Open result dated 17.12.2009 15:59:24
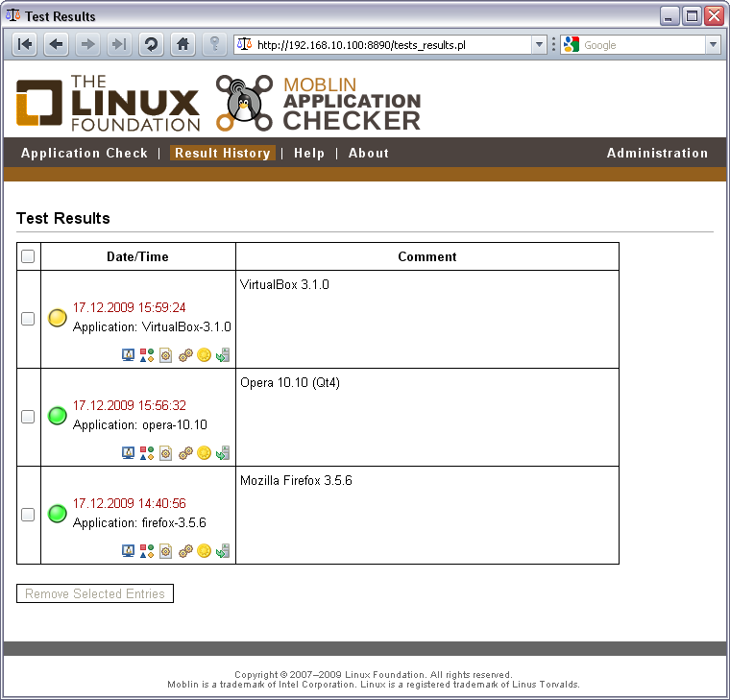The image size is (730, 700). (129, 307)
